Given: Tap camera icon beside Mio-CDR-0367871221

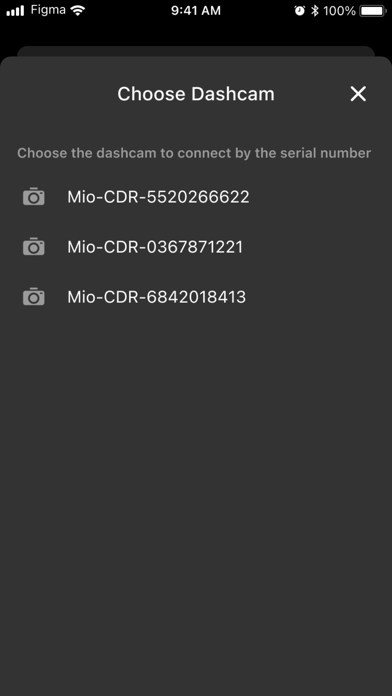Looking at the screenshot, I should pos(34,246).
